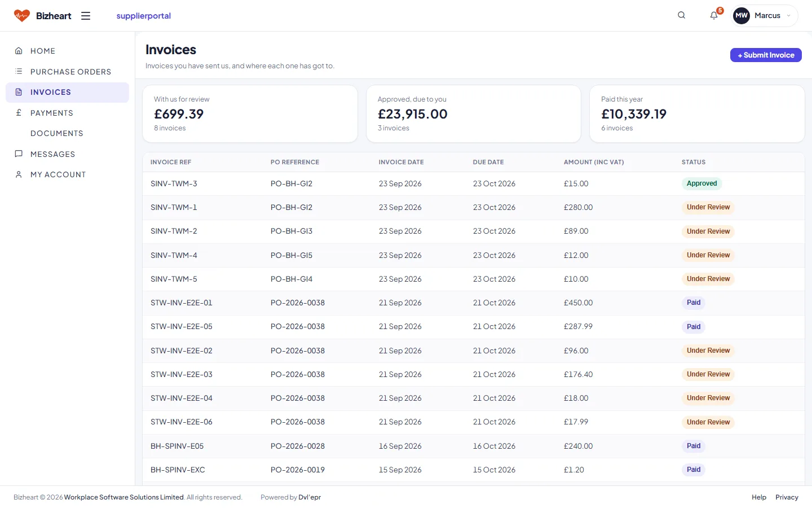Click the My Account person icon
Screen dimensions: 812x508
[x=19, y=174]
